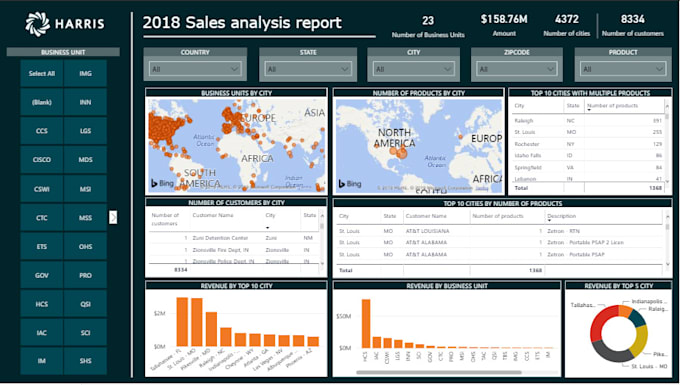Filter by IMG business unit

pos(85,73)
